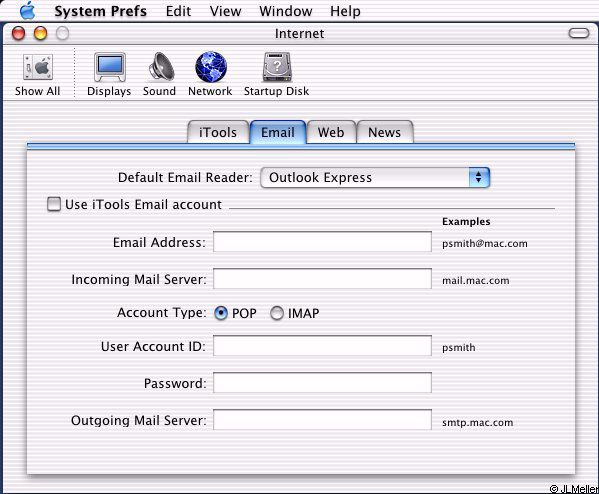Open the Startup Disk preferences
599x494 pixels.
coord(277,67)
